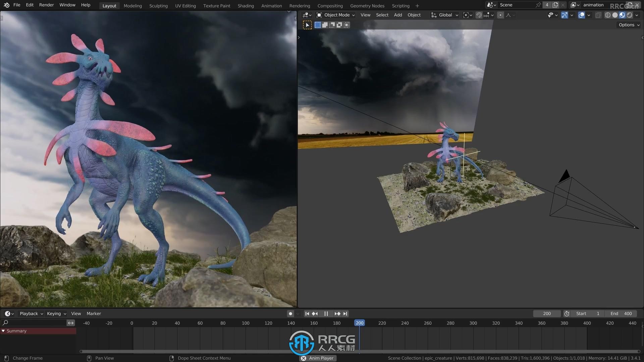Image resolution: width=644 pixels, height=362 pixels.
Task: Switch to the Geometry Nodes workspace tab
Action: (x=367, y=6)
